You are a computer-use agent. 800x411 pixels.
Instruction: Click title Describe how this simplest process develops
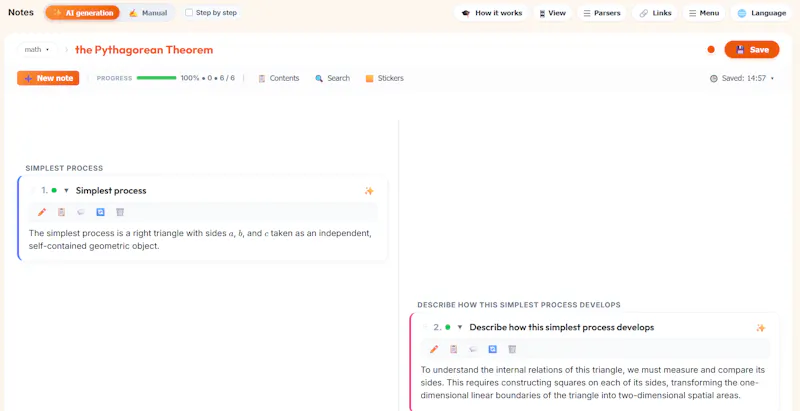point(562,327)
